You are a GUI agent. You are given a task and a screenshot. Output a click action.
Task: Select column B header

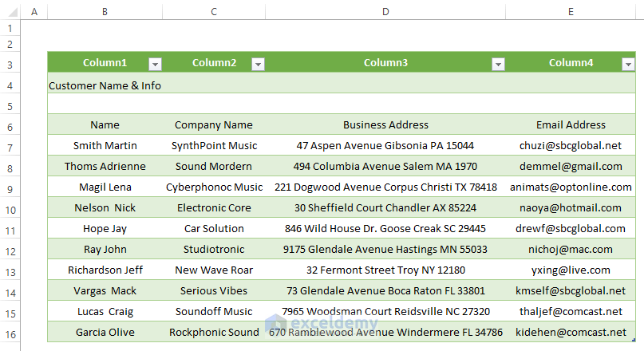tap(105, 11)
